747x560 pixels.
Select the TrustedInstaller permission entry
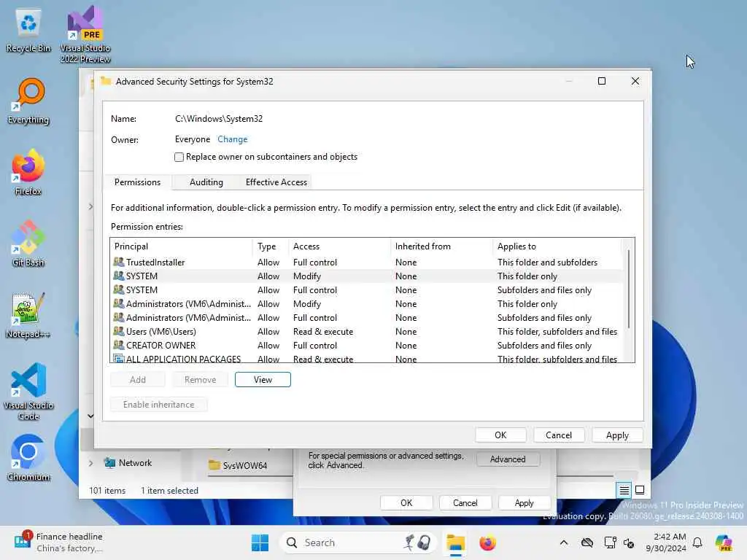367,262
